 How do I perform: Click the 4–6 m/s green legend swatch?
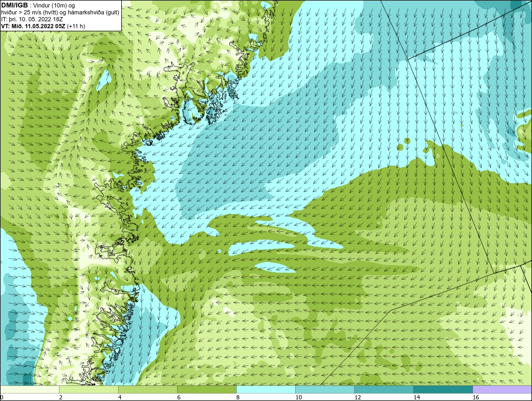click(x=148, y=389)
